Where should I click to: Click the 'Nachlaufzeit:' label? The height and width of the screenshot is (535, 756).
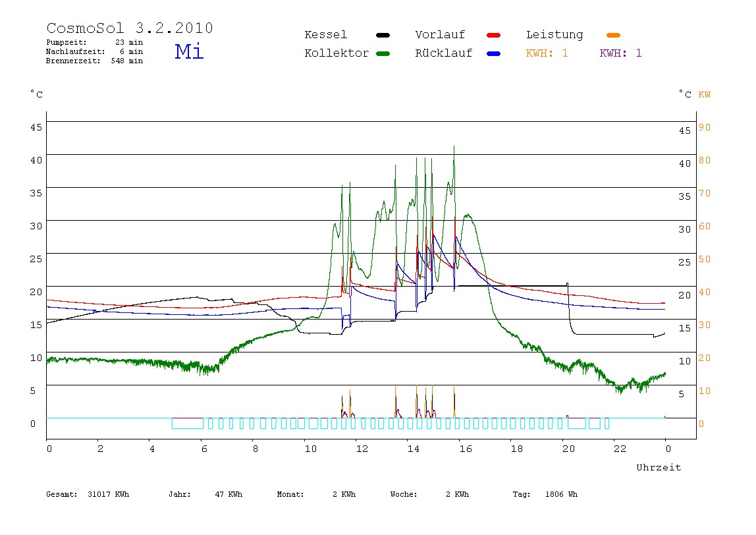(x=76, y=51)
